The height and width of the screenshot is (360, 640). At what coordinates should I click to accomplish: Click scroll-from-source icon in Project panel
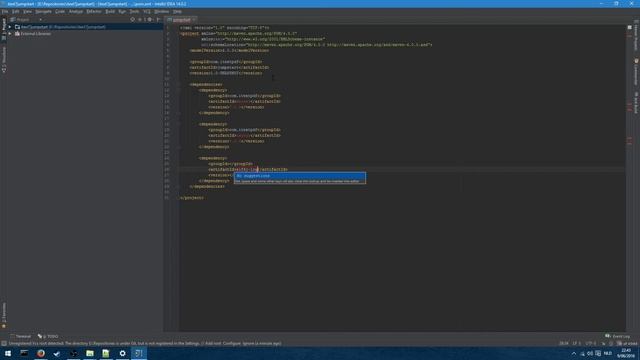[133, 20]
